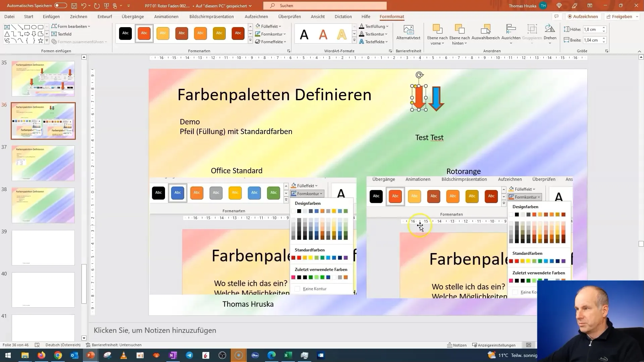Open the Ansicht tab
The image size is (644, 362).
point(318,16)
